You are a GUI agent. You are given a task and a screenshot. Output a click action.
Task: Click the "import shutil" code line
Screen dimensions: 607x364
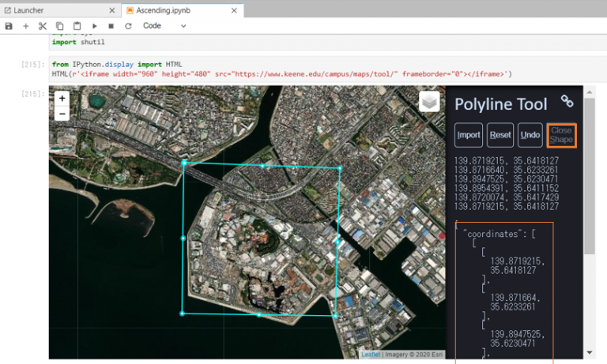[78, 42]
